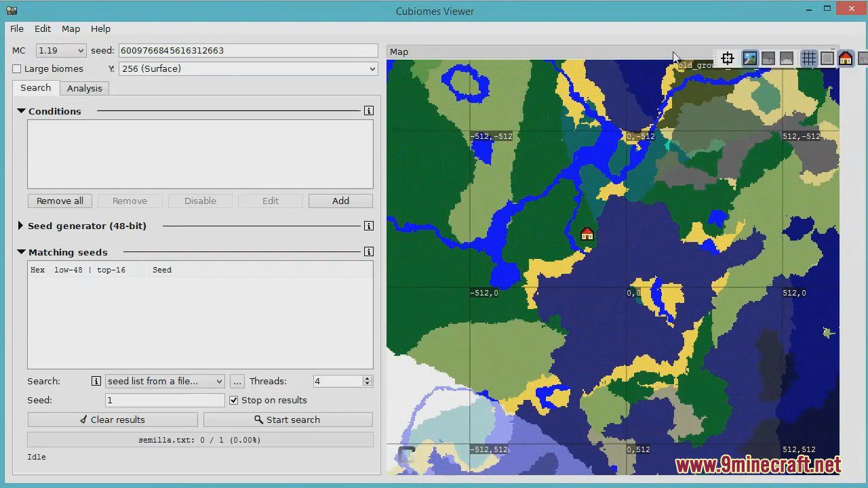The width and height of the screenshot is (868, 488).
Task: Click the 0,-512 coordinate label on map
Action: 641,136
